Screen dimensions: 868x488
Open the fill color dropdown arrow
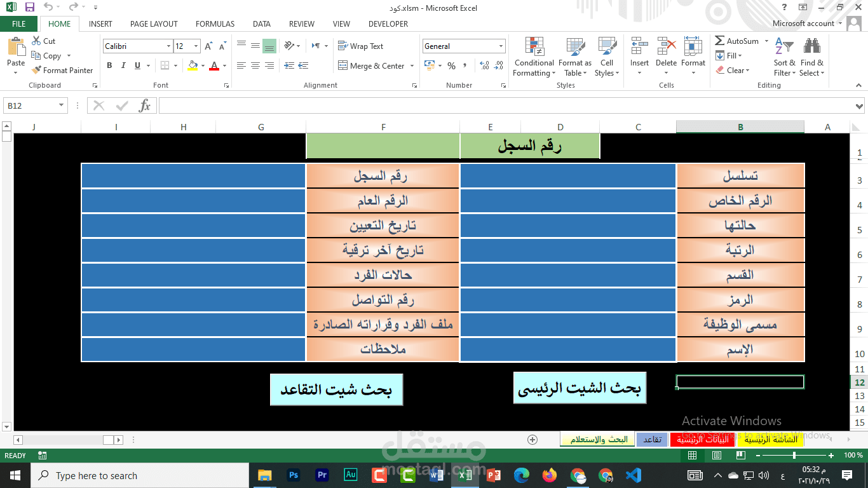[203, 65]
